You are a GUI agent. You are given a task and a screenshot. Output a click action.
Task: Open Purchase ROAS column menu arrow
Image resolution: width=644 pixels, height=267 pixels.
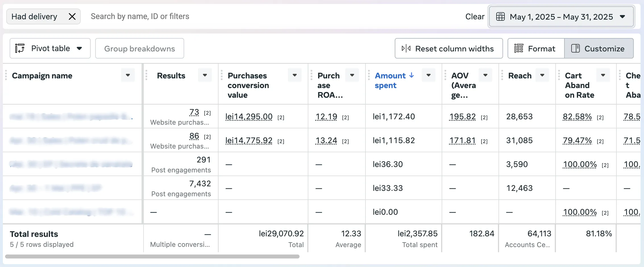tap(352, 75)
